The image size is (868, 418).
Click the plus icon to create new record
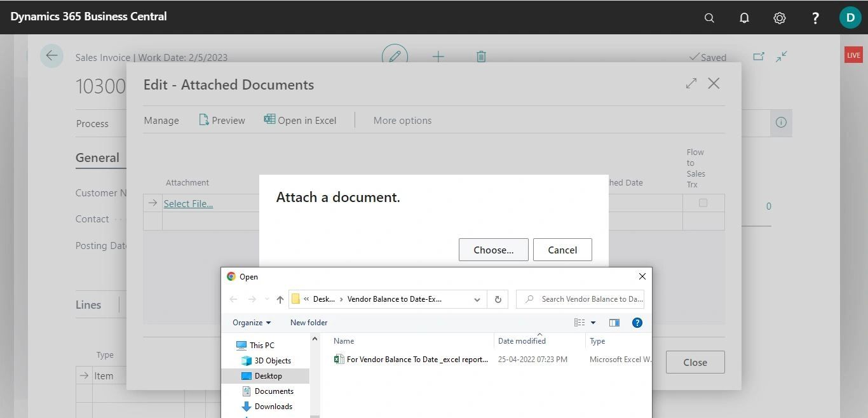[x=438, y=57]
